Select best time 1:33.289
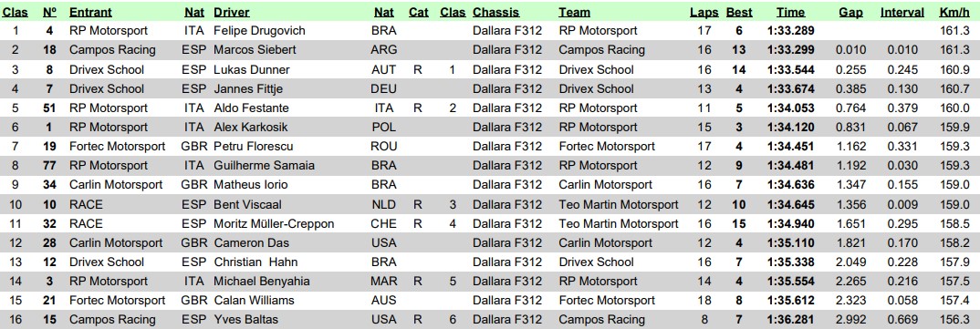The height and width of the screenshot is (329, 980). [x=790, y=31]
